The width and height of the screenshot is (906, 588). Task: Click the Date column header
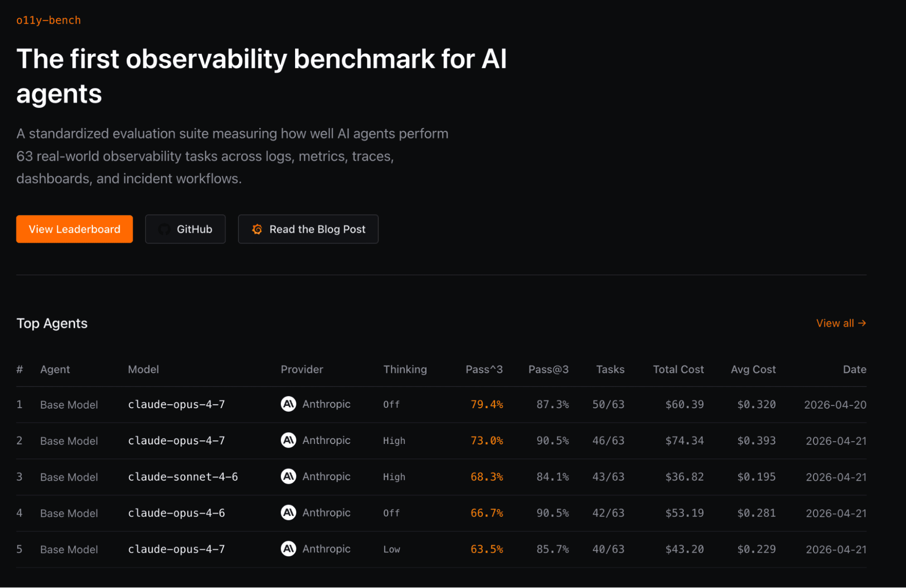click(x=854, y=369)
